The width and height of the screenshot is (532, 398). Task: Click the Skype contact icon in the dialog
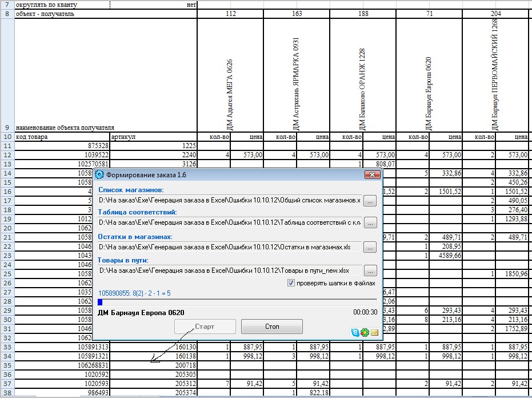click(x=355, y=332)
